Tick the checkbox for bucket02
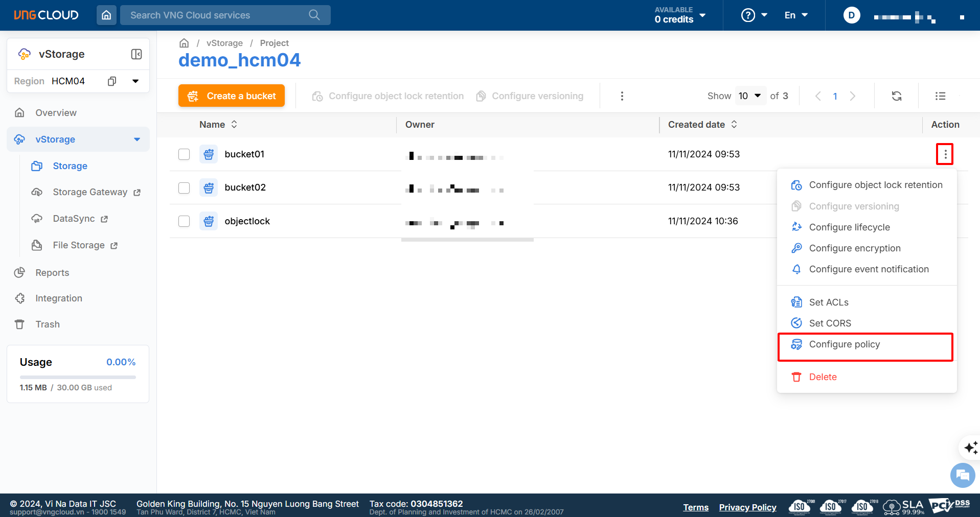 coord(184,188)
